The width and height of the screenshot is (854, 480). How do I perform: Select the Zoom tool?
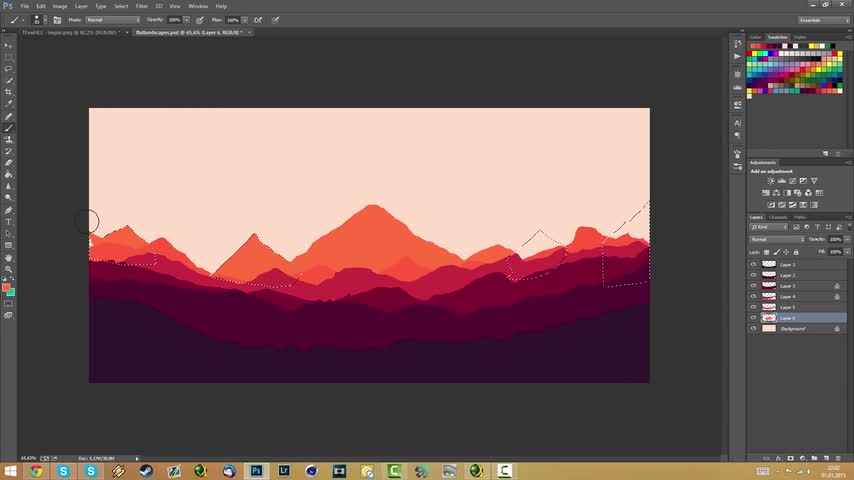(x=8, y=269)
